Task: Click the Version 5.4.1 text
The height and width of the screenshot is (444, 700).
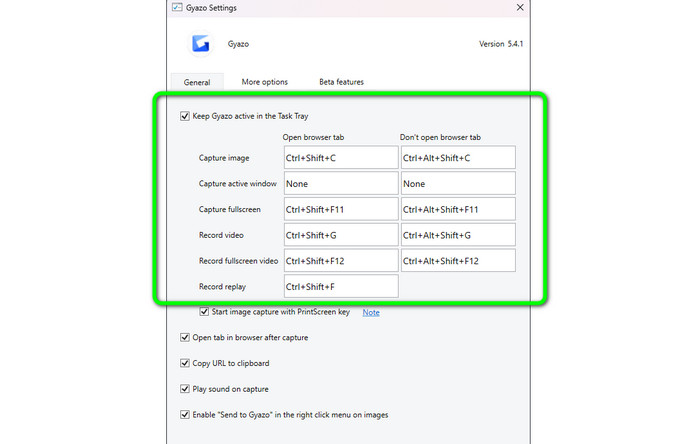Action: point(501,44)
